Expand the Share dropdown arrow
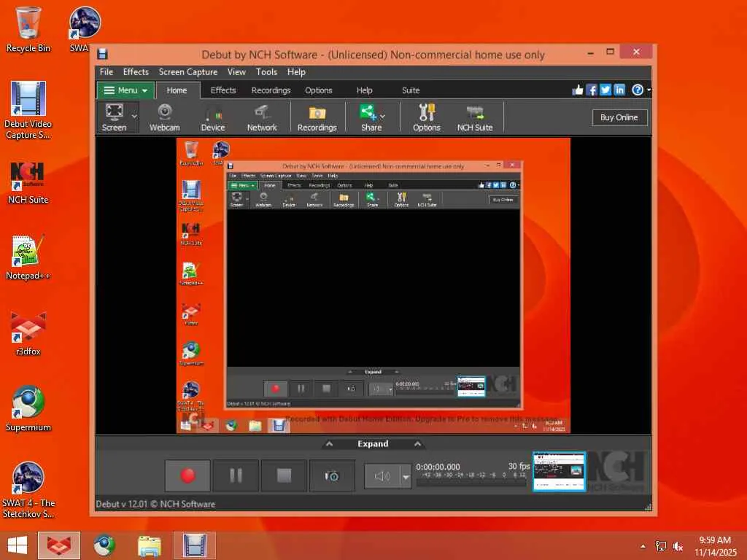 point(382,116)
